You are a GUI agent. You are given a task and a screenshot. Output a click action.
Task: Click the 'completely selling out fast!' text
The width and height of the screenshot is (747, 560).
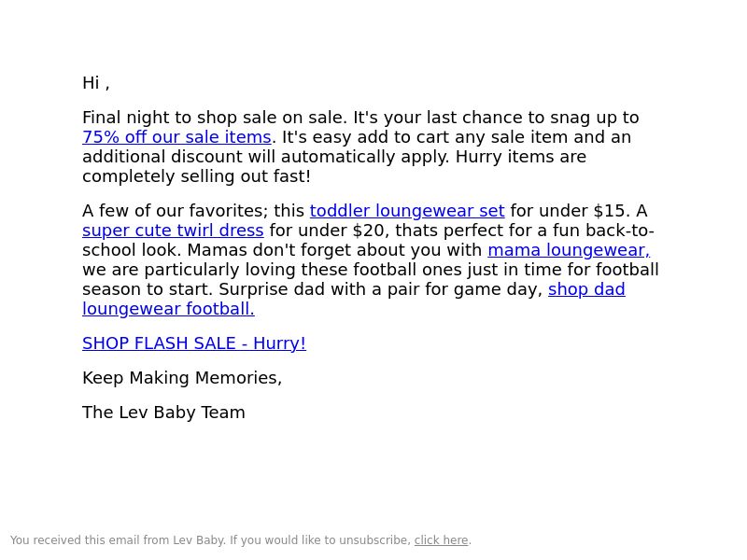tap(196, 176)
